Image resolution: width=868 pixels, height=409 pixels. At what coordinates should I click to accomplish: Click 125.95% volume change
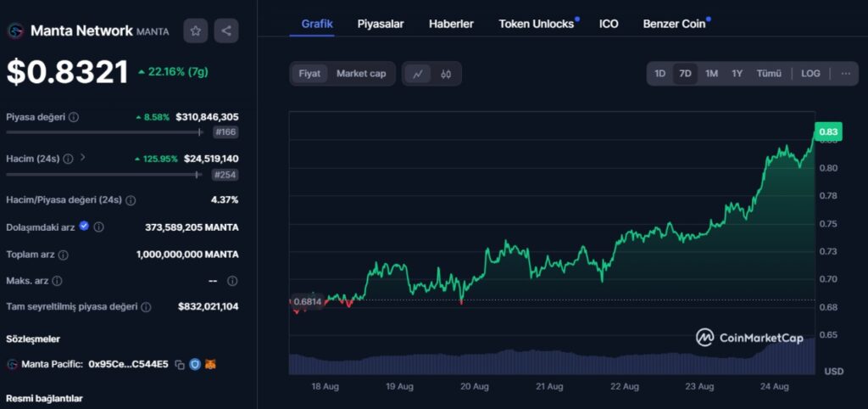pyautogui.click(x=156, y=159)
